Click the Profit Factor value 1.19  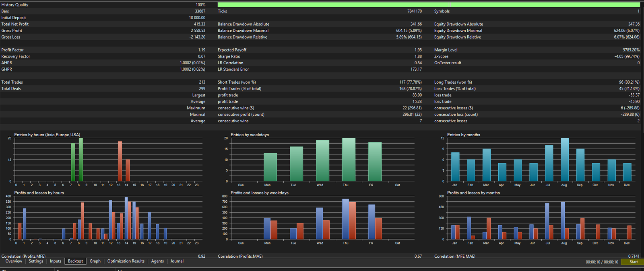coord(202,50)
